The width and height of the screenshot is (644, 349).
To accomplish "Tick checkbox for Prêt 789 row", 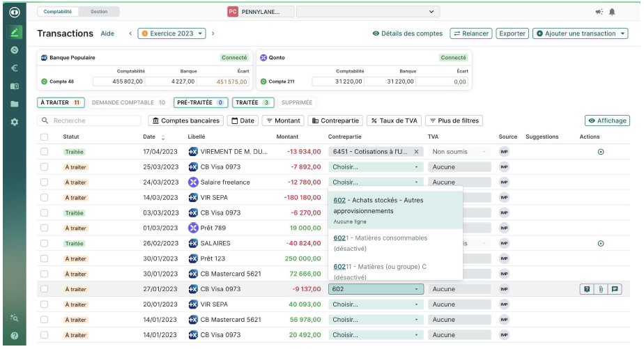I will 45,228.
